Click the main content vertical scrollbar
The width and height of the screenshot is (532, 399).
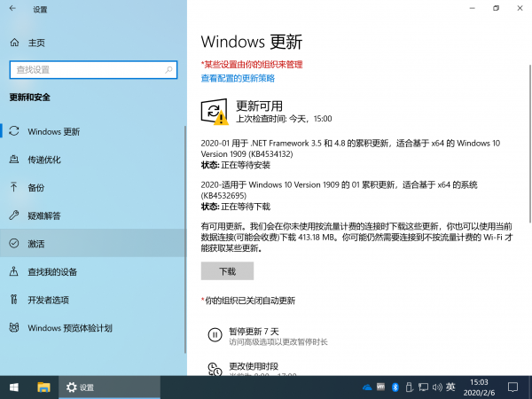529,144
